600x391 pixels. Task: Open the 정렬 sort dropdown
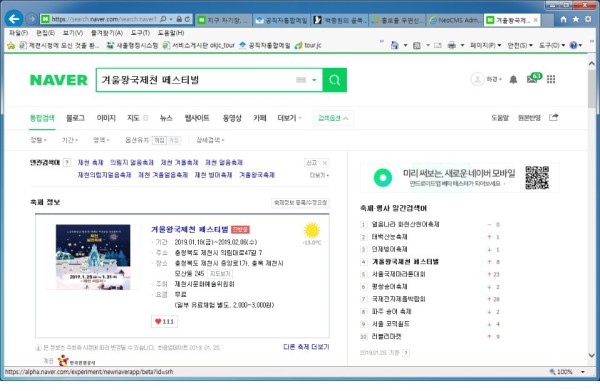tap(38, 140)
